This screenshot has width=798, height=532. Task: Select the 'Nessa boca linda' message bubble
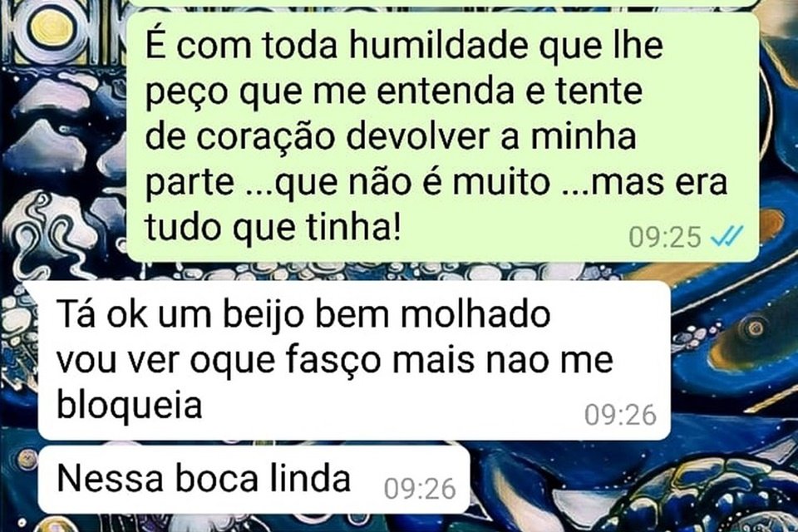coord(253,480)
